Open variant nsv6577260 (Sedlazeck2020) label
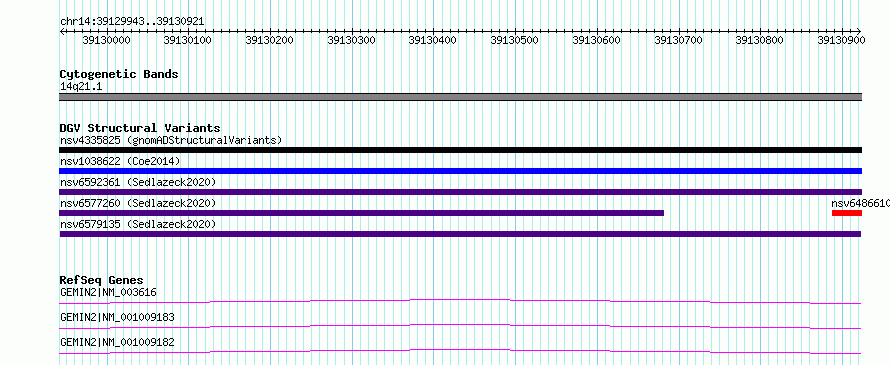Screen dimensions: 890x365 [x=138, y=203]
